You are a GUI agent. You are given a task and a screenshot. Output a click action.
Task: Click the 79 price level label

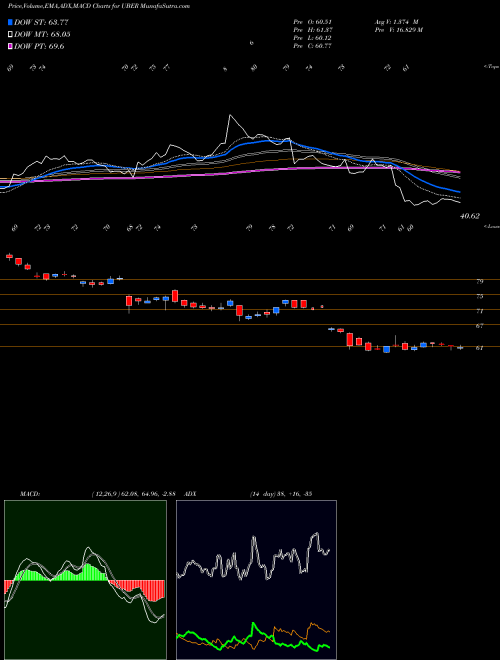point(480,281)
